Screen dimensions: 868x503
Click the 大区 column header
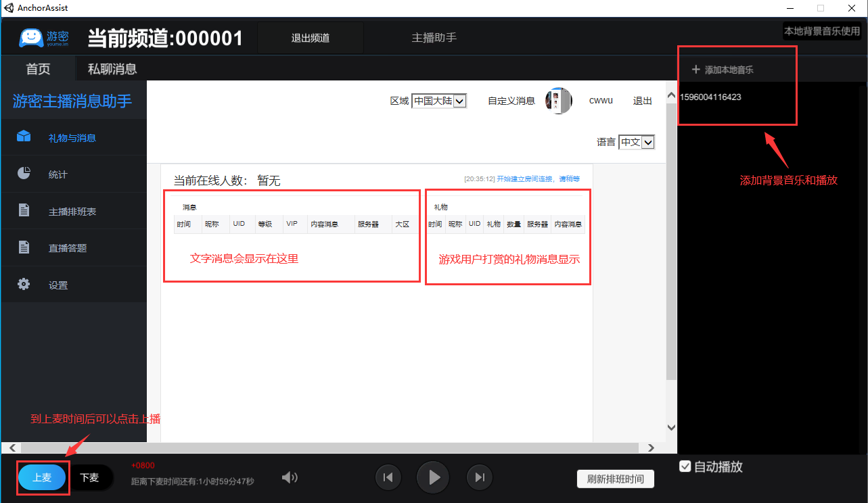403,224
